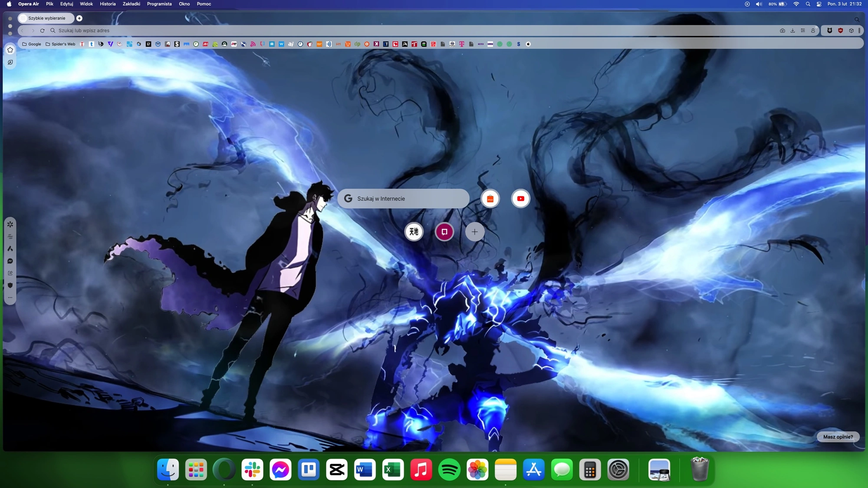This screenshot has width=868, height=488.
Task: Open Trello from the Dock
Action: coord(309,469)
